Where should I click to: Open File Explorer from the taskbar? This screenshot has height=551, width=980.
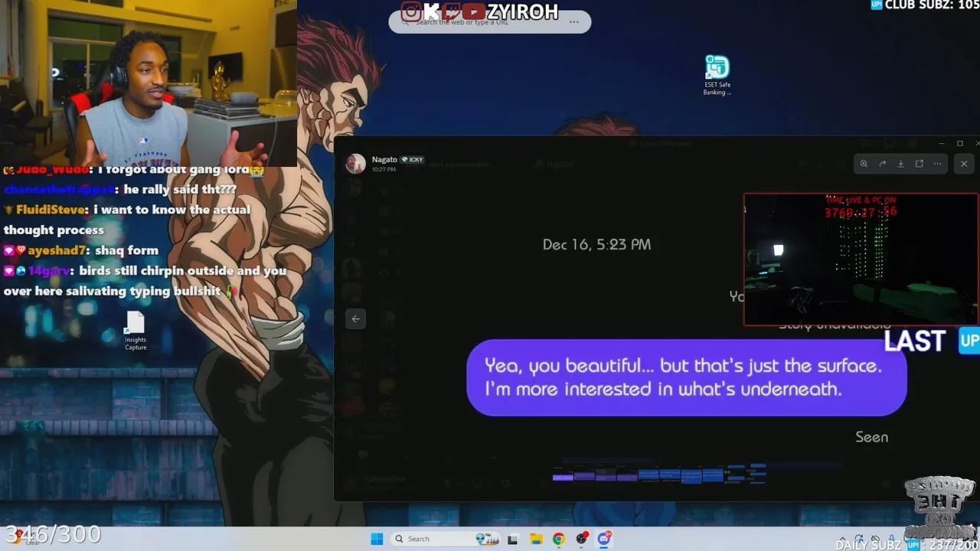pyautogui.click(x=536, y=539)
